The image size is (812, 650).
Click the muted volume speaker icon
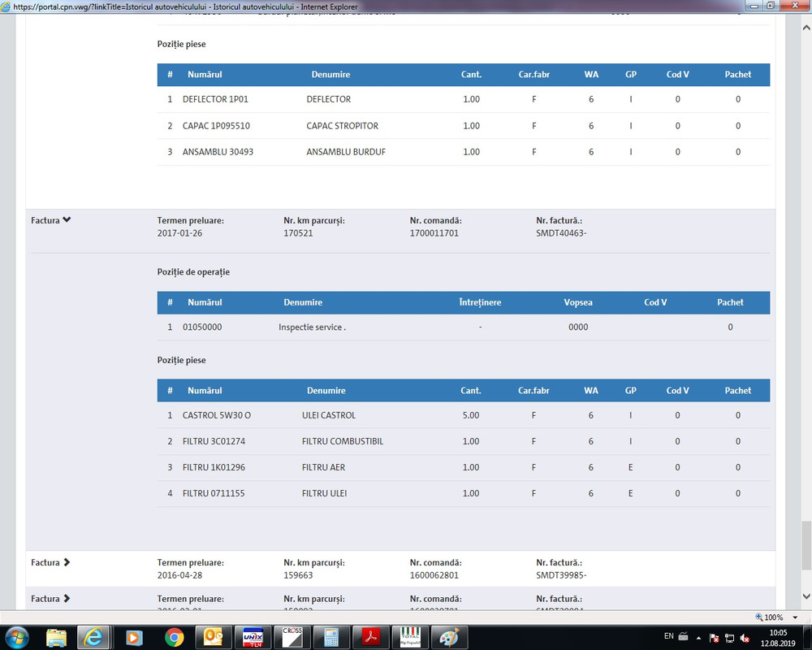click(745, 638)
